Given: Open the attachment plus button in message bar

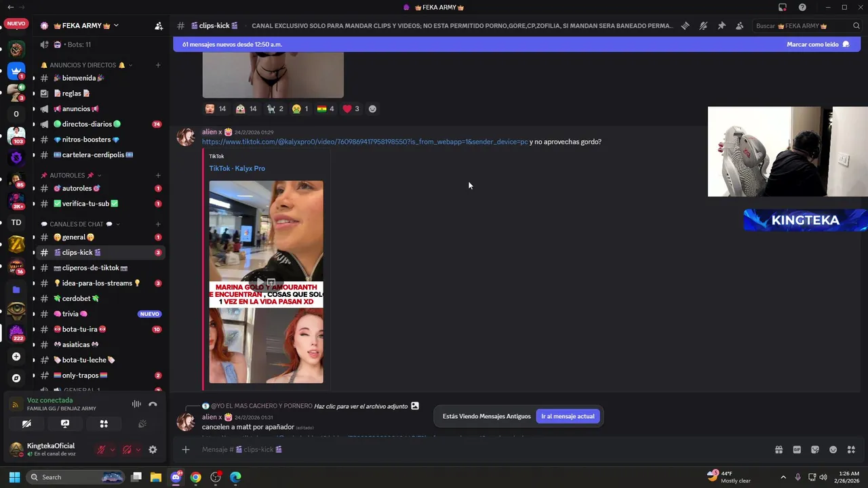Looking at the screenshot, I should tap(186, 449).
